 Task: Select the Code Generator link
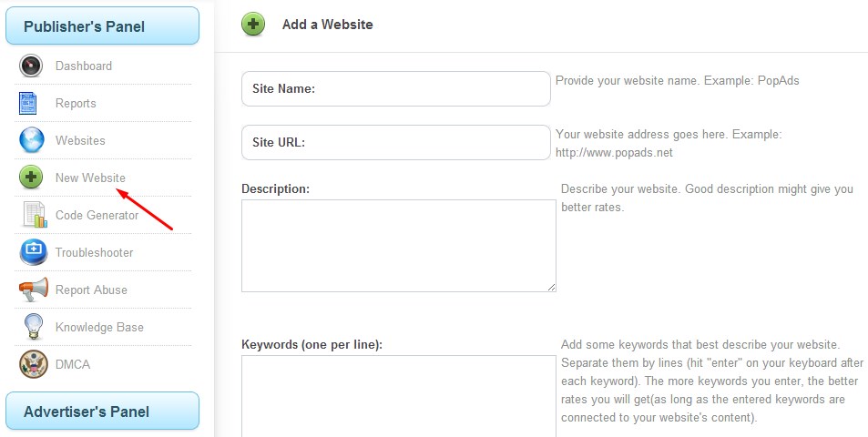pos(97,216)
